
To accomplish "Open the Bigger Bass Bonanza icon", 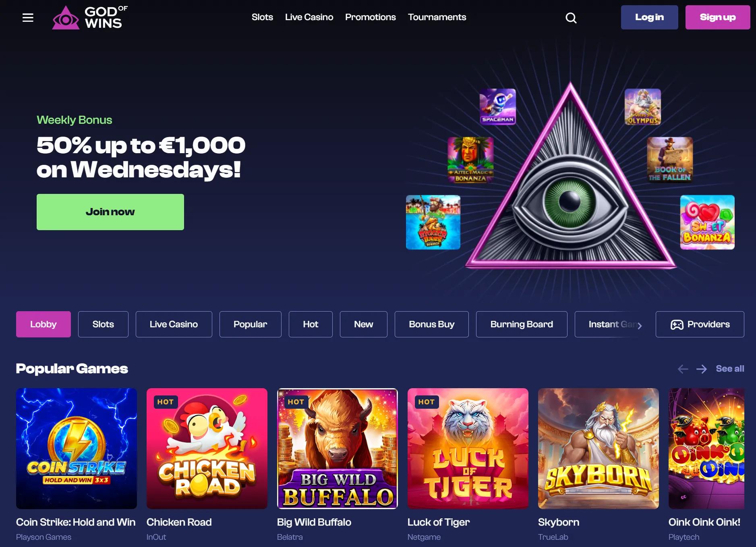I will pos(433,222).
